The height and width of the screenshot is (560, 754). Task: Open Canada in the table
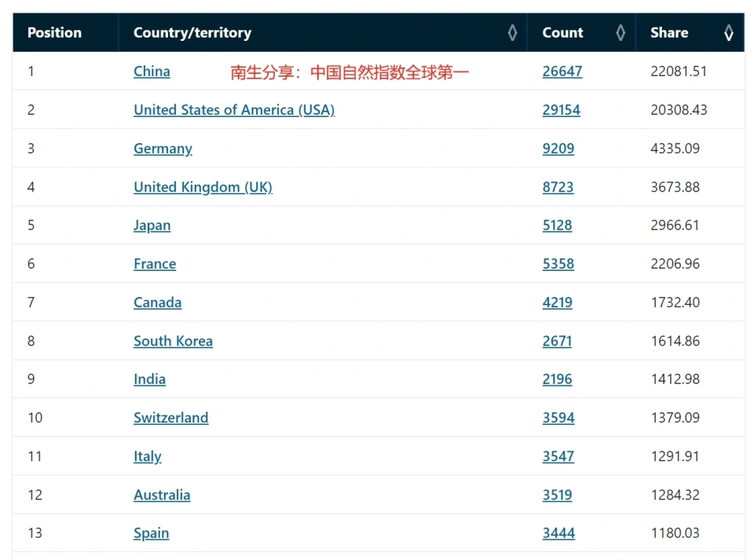click(157, 302)
